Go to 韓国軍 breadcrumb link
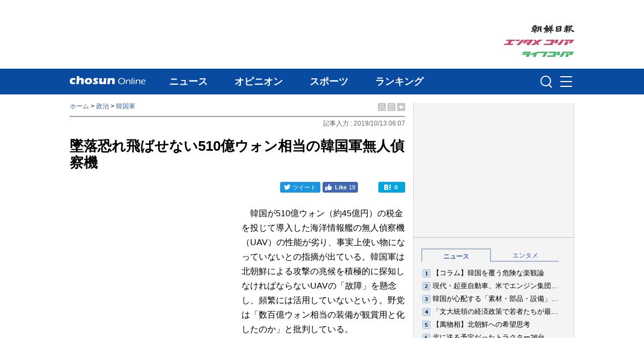 click(x=126, y=106)
